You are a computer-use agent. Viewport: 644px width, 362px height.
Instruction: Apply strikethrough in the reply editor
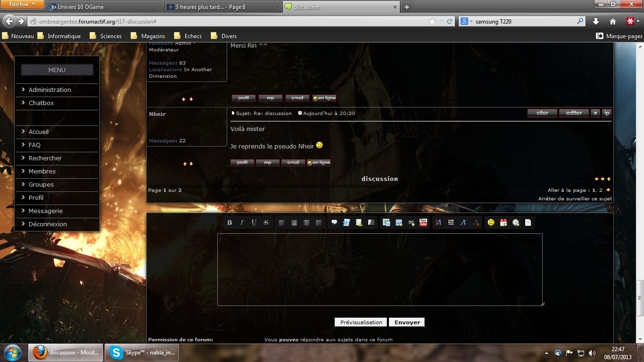(x=266, y=222)
